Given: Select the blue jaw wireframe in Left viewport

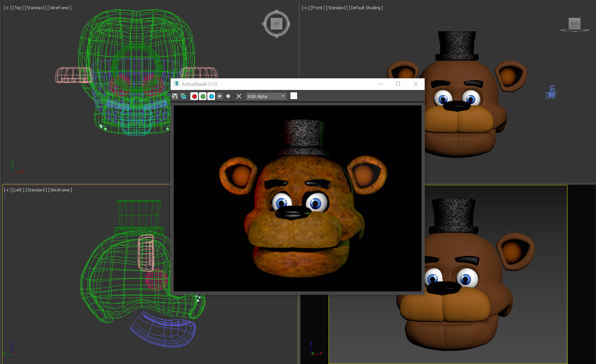Looking at the screenshot, I should [x=163, y=329].
